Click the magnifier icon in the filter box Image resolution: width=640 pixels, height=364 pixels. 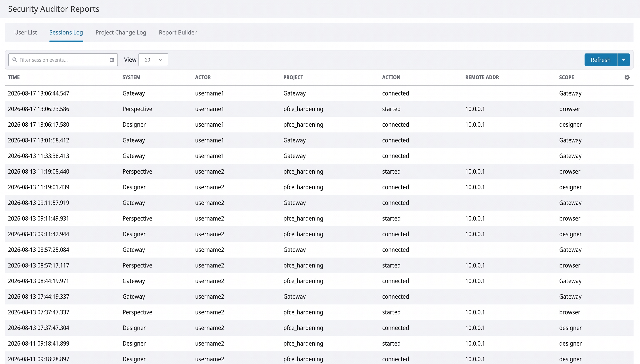click(15, 60)
